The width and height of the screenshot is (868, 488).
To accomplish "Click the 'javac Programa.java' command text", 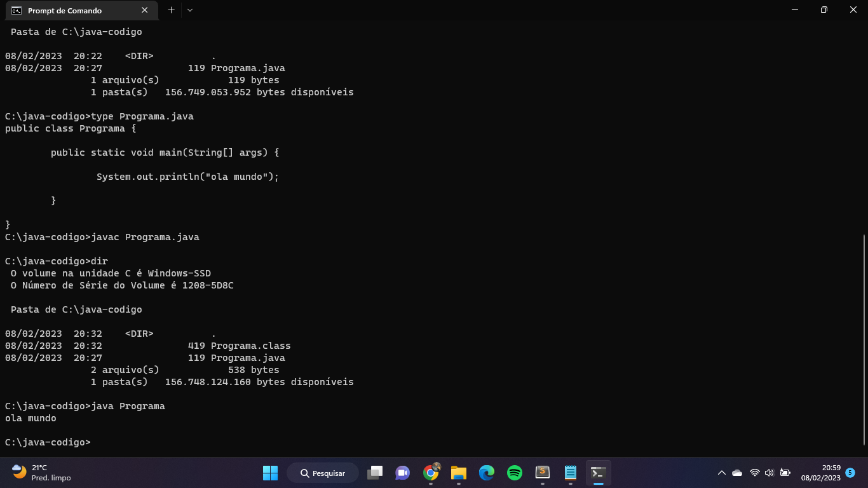I will [146, 237].
